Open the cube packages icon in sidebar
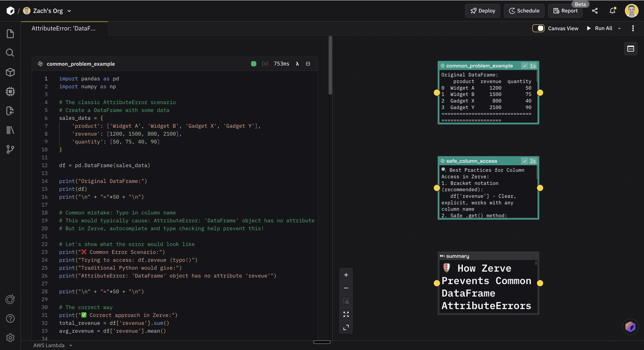The image size is (644, 350). click(10, 72)
